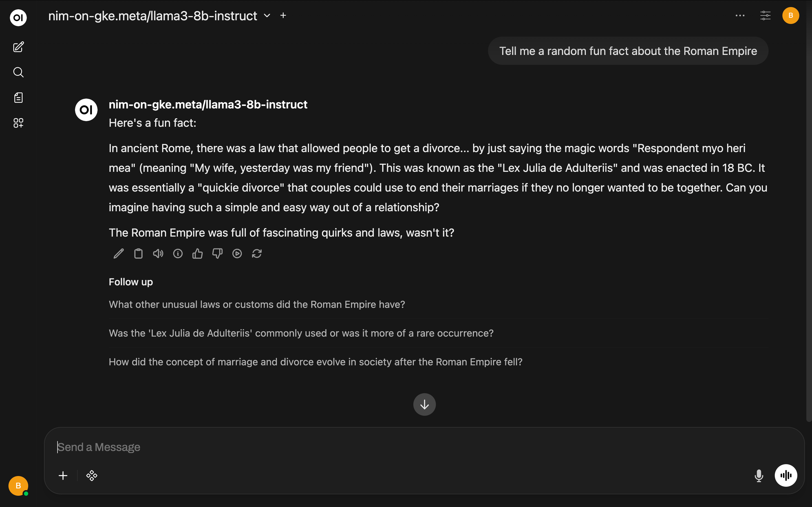Start a new chat from the sidebar

(18, 47)
